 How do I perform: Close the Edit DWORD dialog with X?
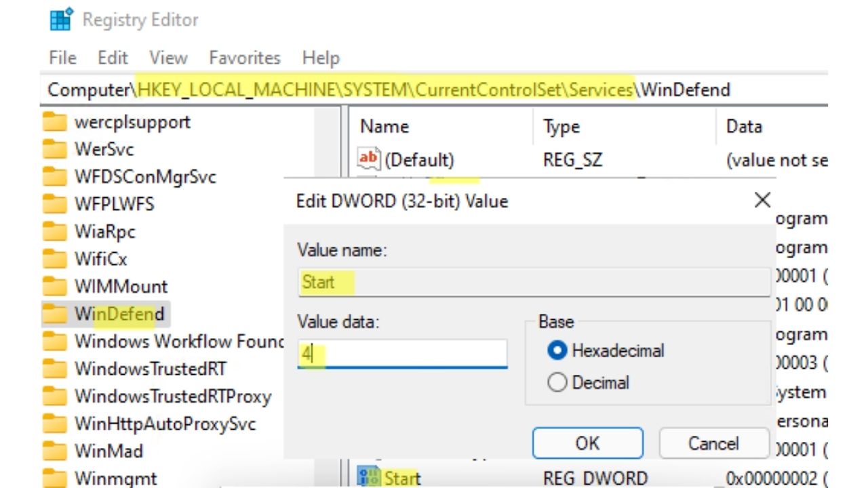762,200
